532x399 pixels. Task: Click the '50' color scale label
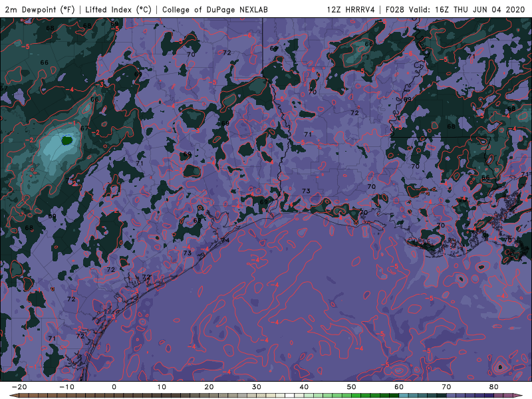click(x=352, y=387)
